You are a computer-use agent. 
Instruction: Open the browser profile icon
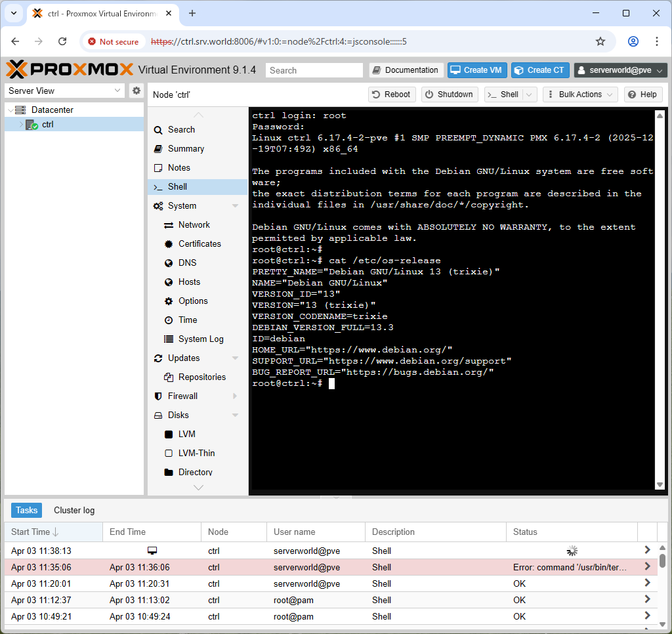click(633, 41)
